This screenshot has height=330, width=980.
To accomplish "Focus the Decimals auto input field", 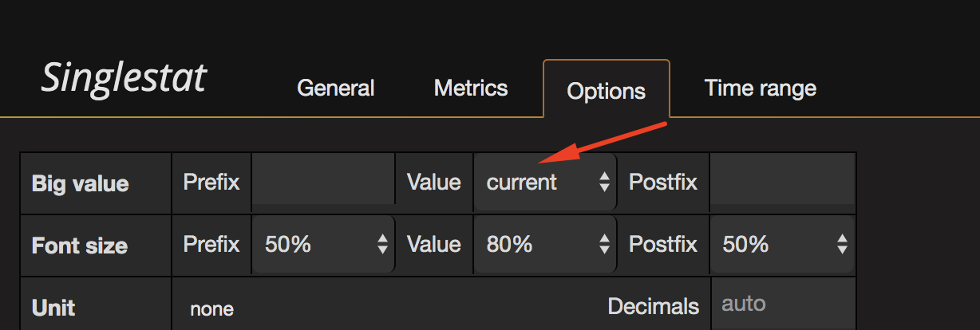I will (x=782, y=304).
